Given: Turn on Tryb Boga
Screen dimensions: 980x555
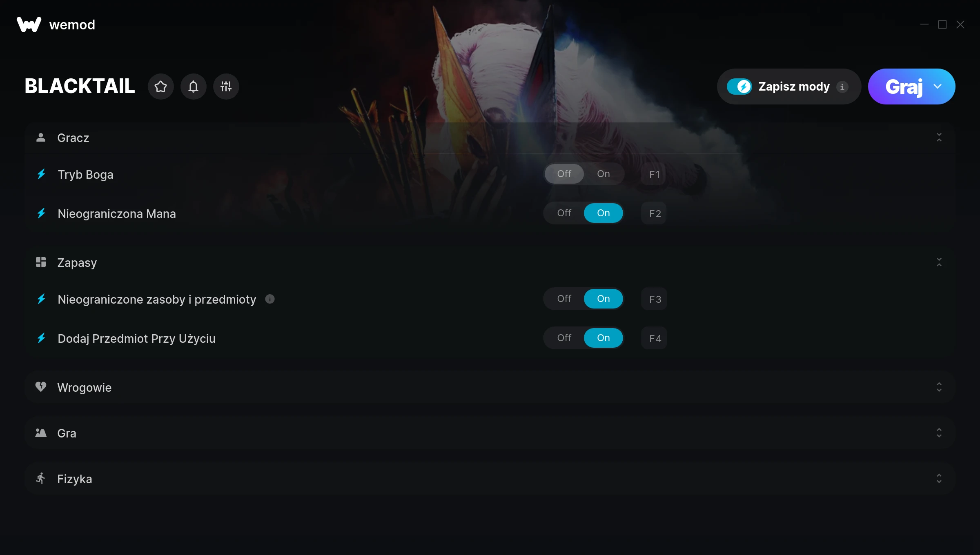Looking at the screenshot, I should pyautogui.click(x=603, y=174).
